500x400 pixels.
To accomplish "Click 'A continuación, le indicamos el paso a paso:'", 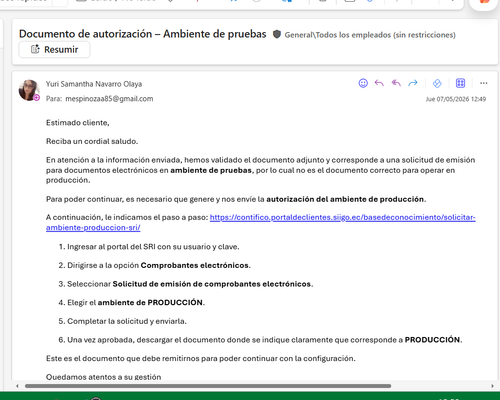I will [127, 217].
